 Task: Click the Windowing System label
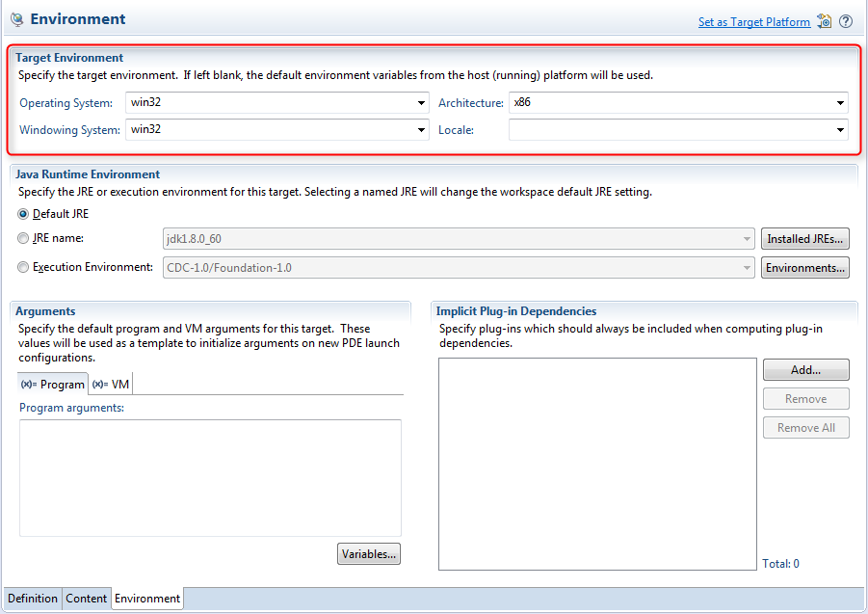tap(69, 130)
